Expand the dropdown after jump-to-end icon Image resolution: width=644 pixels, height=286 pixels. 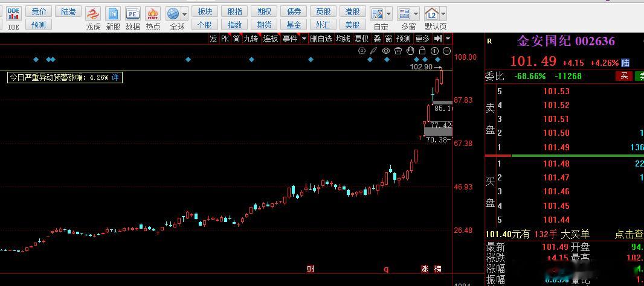click(448, 39)
